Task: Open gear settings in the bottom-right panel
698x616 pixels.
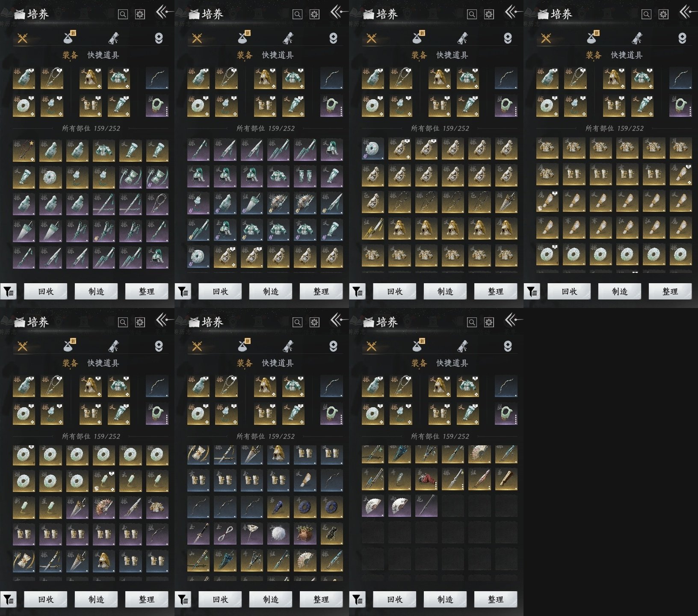Action: tap(489, 323)
